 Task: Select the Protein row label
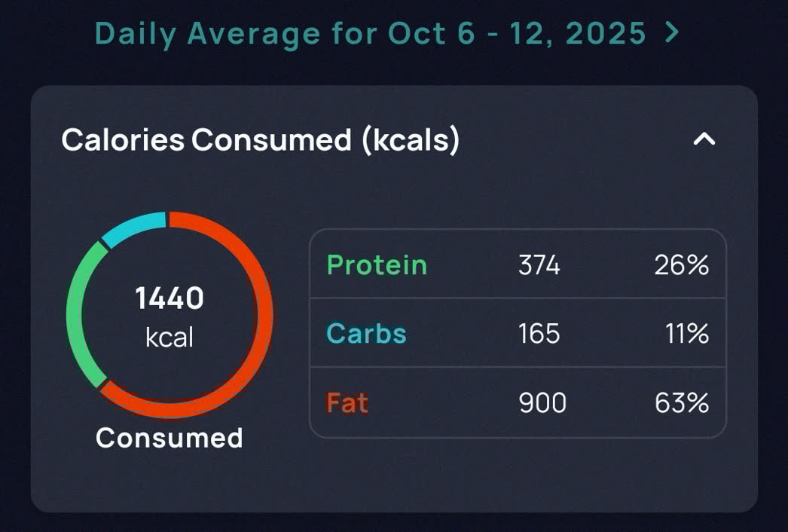click(x=377, y=264)
